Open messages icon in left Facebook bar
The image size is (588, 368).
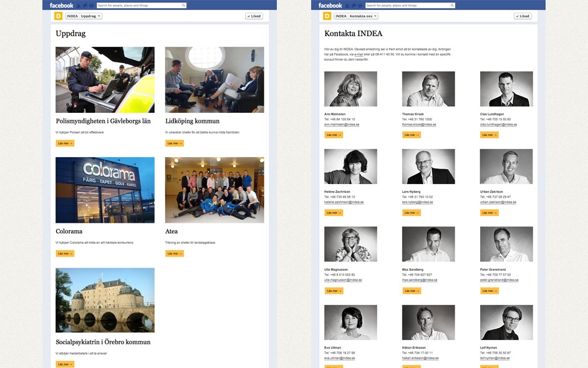coord(85,6)
